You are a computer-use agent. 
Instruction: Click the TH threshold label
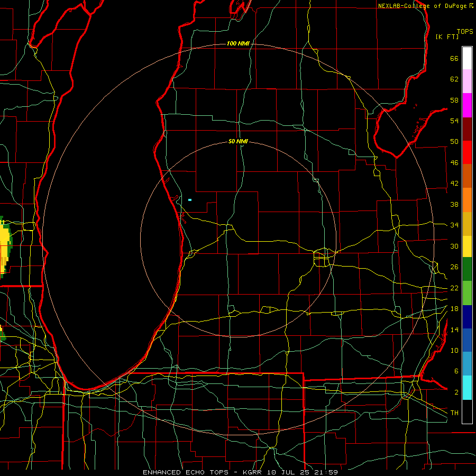pos(454,413)
